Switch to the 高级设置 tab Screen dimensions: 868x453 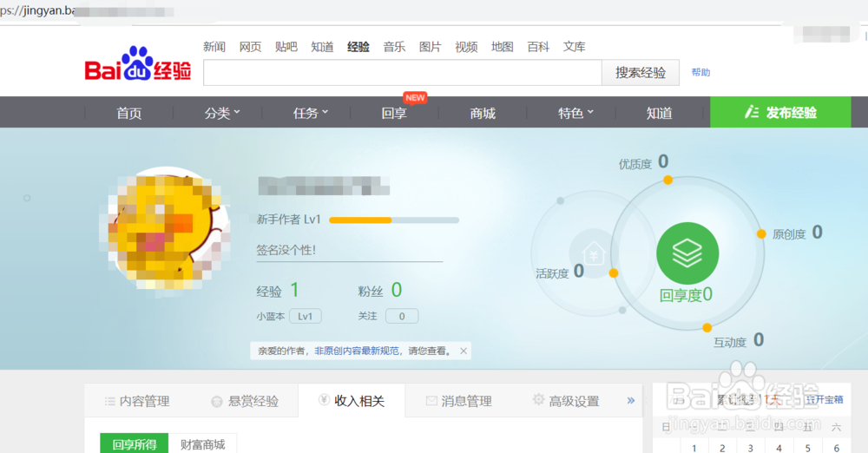point(566,401)
